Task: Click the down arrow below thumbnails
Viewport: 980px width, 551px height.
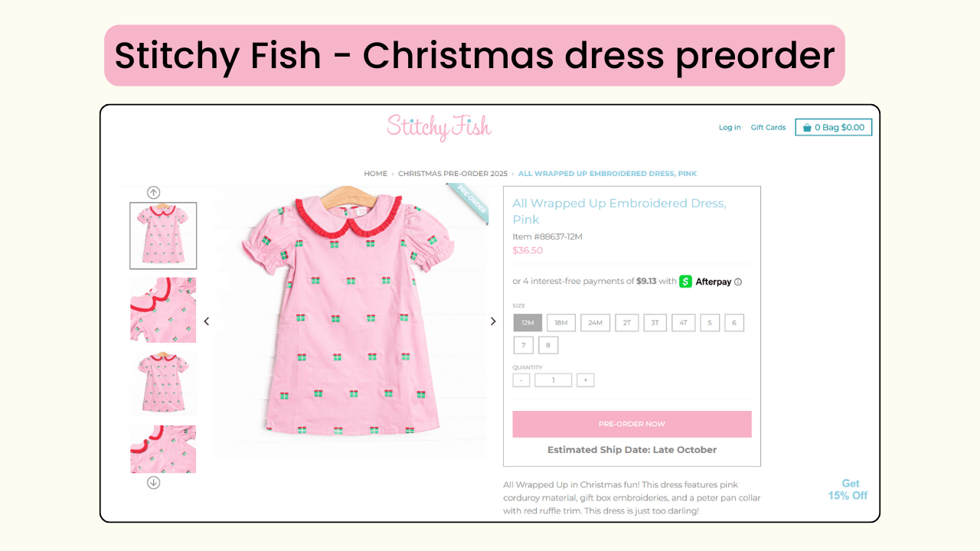Action: [x=153, y=482]
